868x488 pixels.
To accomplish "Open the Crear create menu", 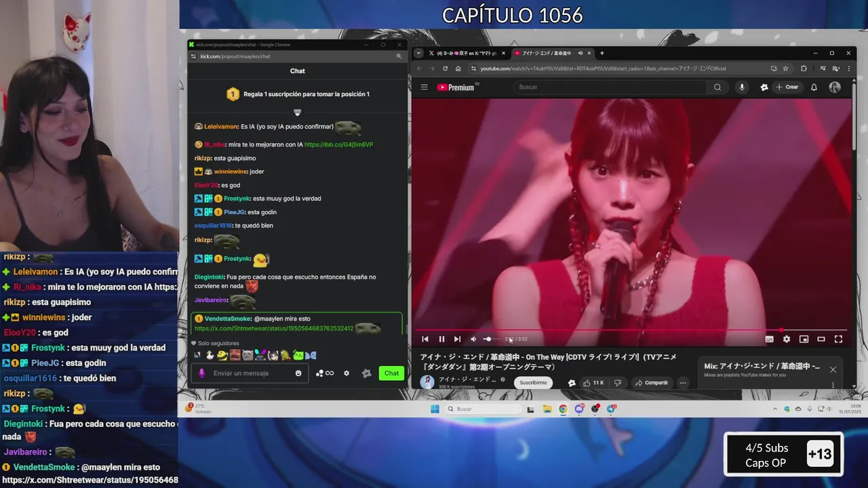I will click(787, 87).
